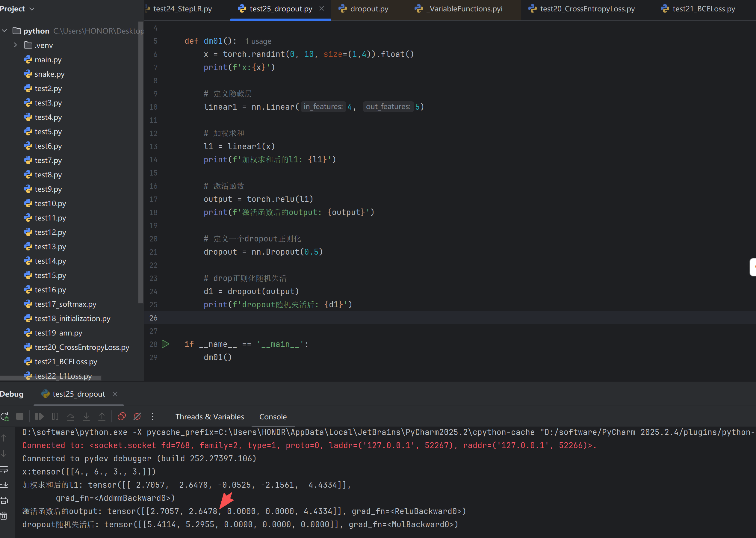Toggle Mute Breakpoints
The height and width of the screenshot is (538, 756).
tap(137, 416)
